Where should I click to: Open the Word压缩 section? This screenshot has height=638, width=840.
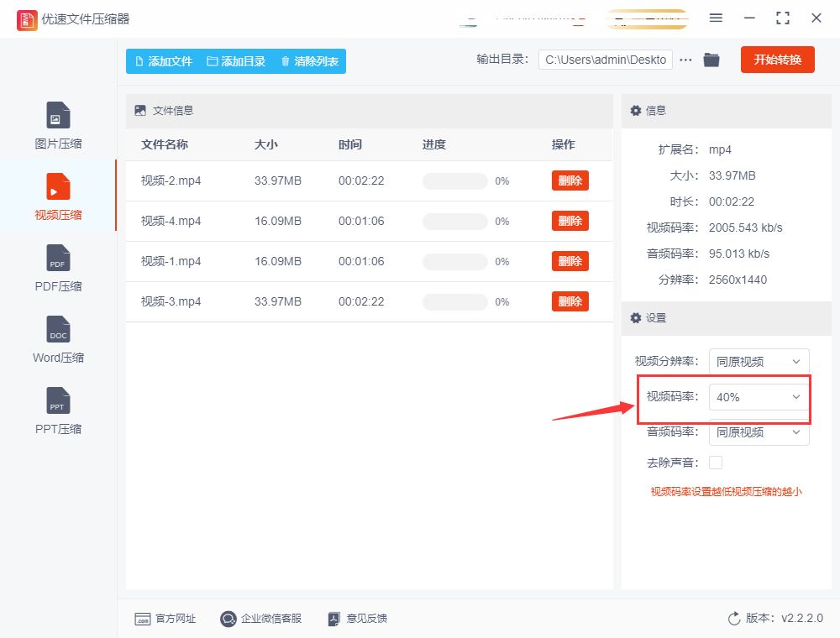[x=58, y=340]
